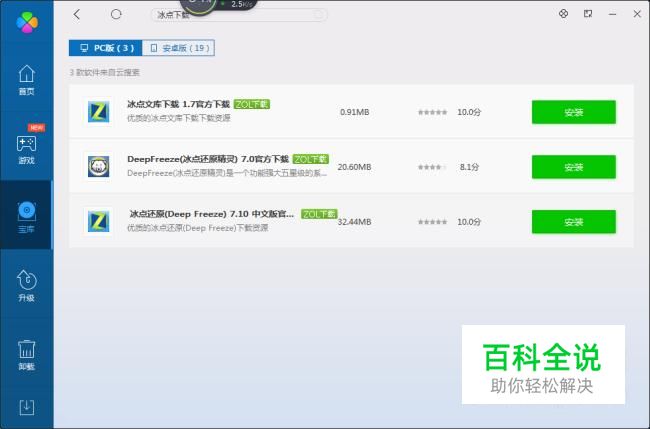Refresh the search results page
The width and height of the screenshot is (650, 429).
pyautogui.click(x=116, y=15)
